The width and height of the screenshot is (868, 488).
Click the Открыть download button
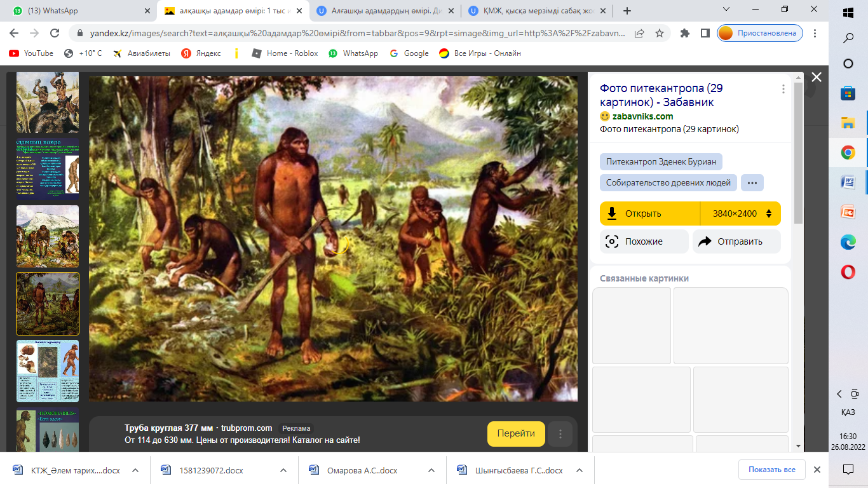[x=649, y=213]
